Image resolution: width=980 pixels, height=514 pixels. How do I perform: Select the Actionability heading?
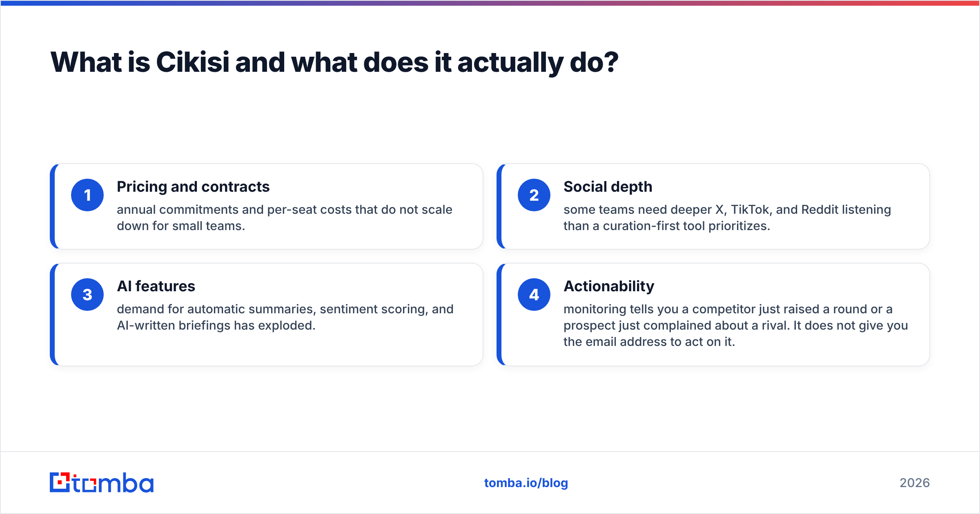[x=609, y=286]
